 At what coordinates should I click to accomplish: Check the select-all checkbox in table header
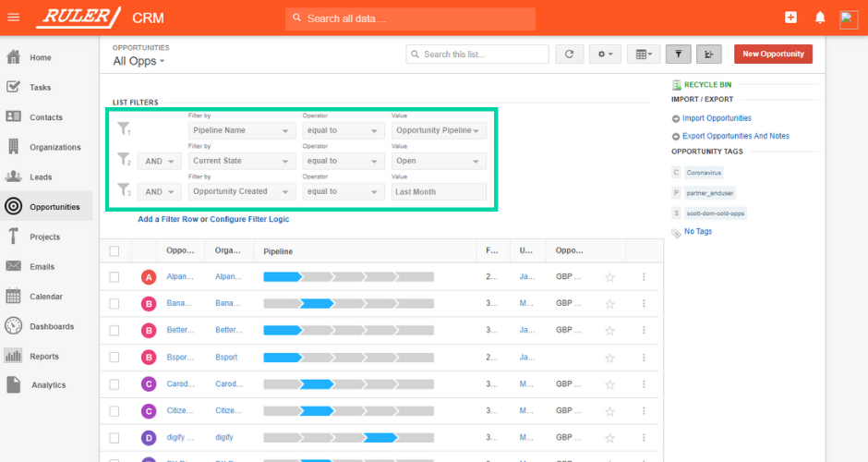(x=115, y=250)
